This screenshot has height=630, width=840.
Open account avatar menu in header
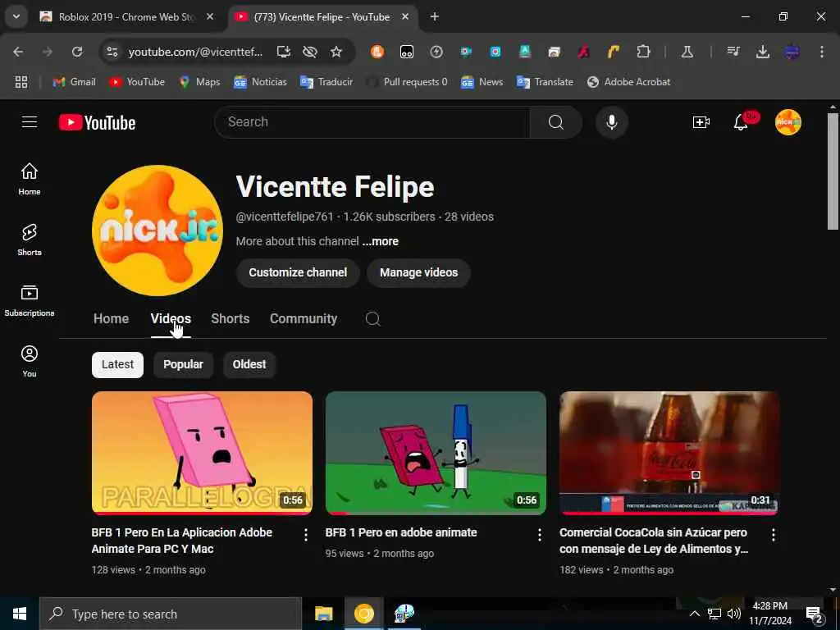click(x=788, y=122)
